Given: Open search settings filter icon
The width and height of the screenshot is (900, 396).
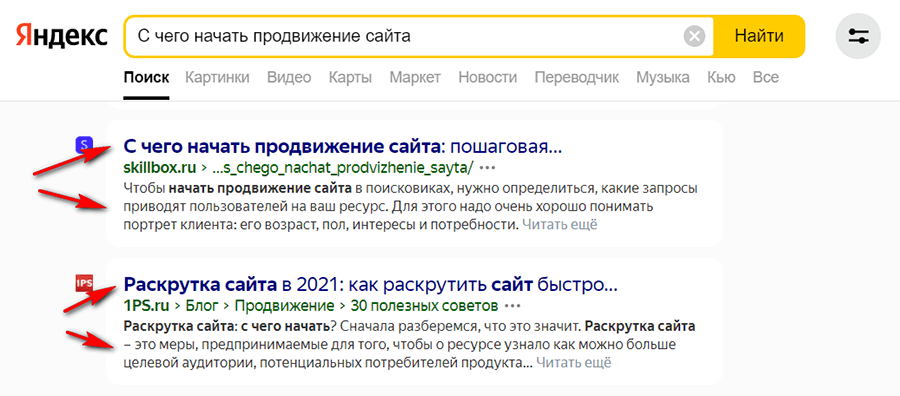Looking at the screenshot, I should (x=859, y=36).
